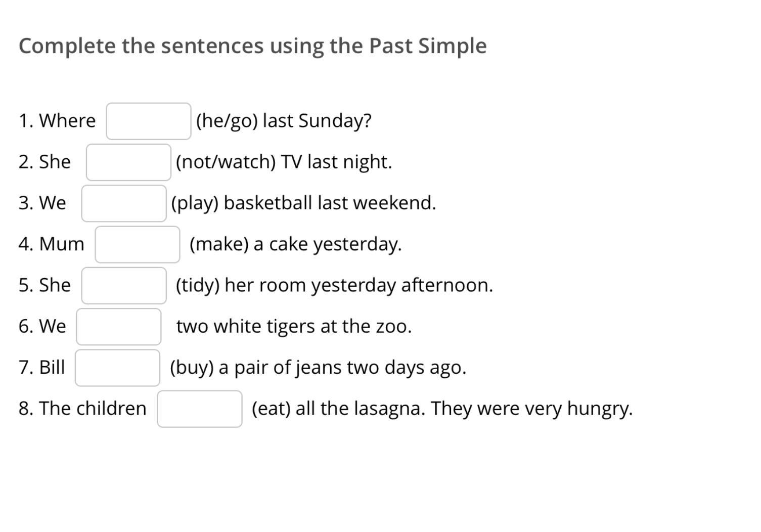Click the blank field after "1. Where"

coord(149,121)
